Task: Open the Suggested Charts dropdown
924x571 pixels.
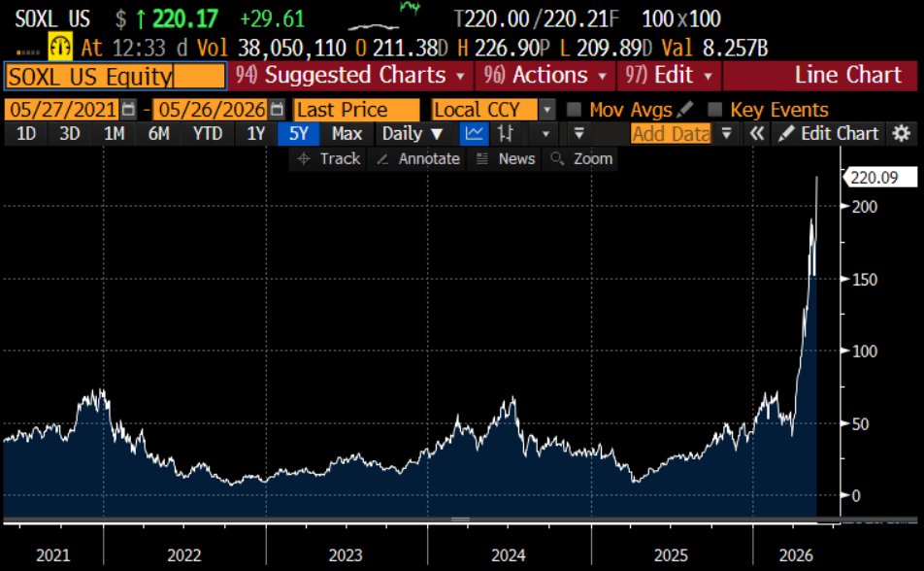Action: pos(350,76)
